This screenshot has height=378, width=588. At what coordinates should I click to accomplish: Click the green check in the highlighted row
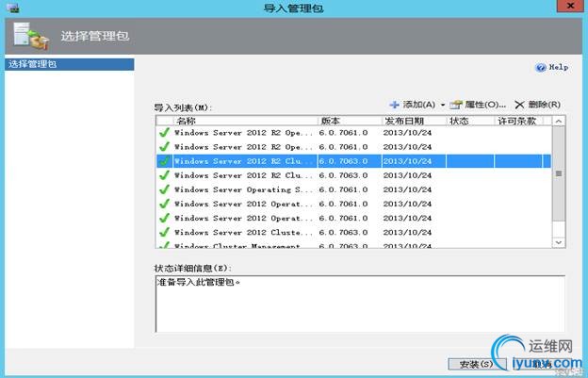click(164, 161)
